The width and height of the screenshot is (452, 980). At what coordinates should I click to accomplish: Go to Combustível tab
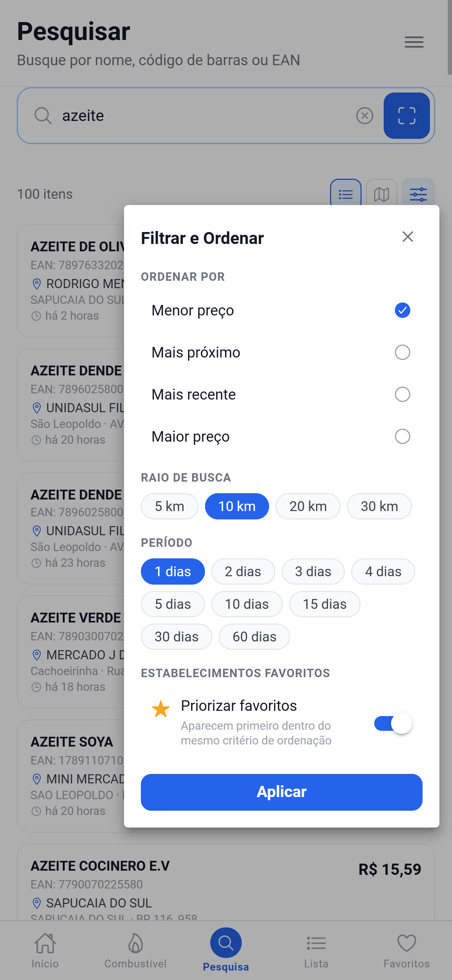(136, 950)
